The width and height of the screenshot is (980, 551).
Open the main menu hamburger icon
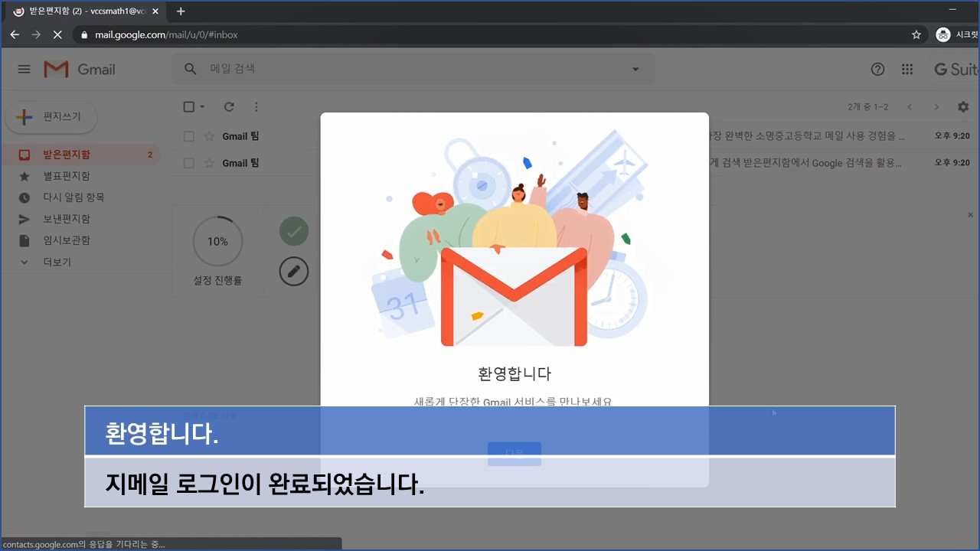[24, 69]
